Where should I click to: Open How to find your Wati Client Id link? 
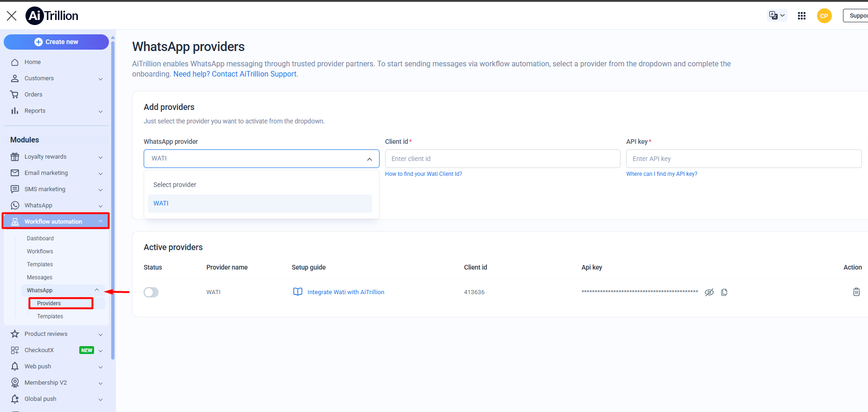(x=424, y=174)
